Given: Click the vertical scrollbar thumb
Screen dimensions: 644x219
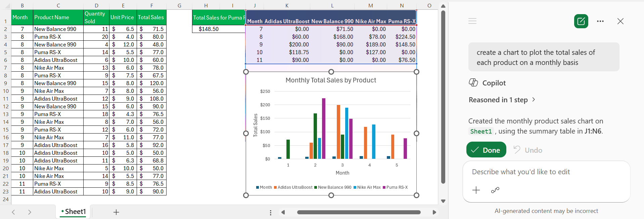Looking at the screenshot, I should [x=443, y=97].
